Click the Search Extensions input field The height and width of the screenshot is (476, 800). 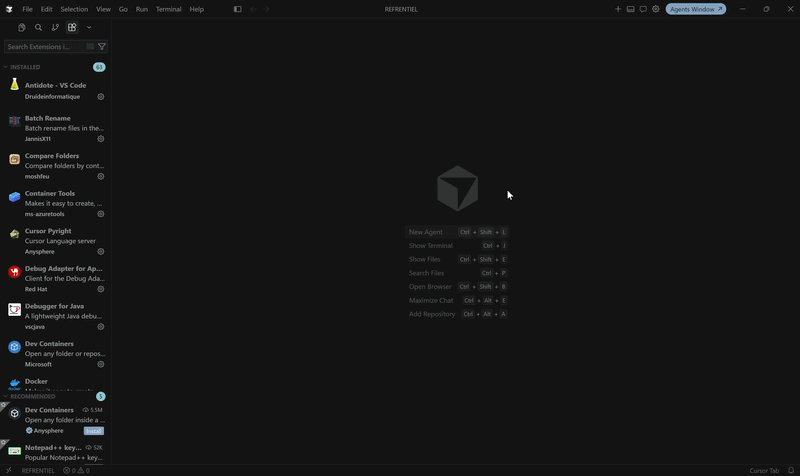coord(45,46)
